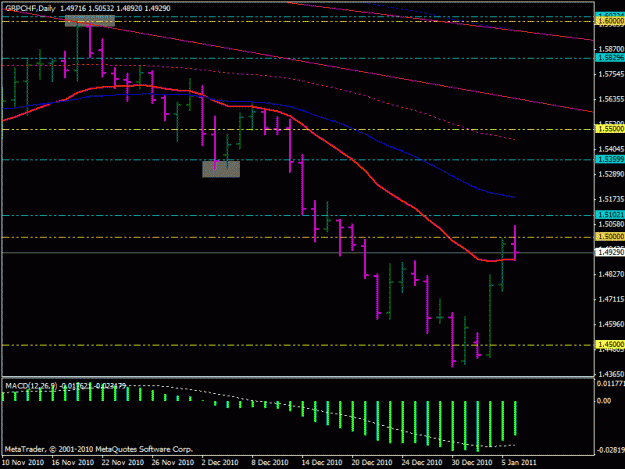
Task: Click the 8 Dec 2010 date label
Action: (x=270, y=463)
